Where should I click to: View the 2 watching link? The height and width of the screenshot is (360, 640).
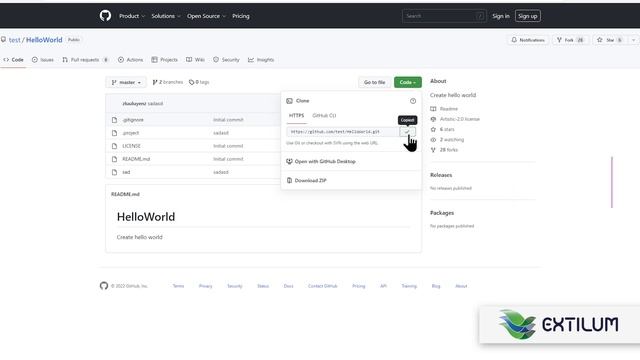pyautogui.click(x=452, y=139)
